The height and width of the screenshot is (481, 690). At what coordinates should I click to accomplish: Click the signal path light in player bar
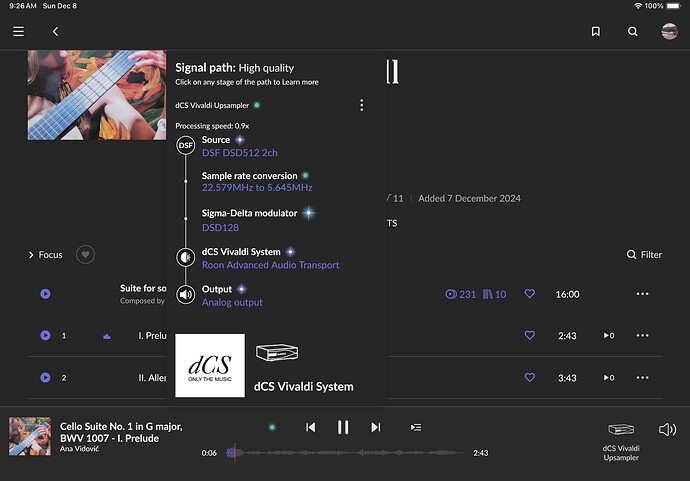click(272, 427)
